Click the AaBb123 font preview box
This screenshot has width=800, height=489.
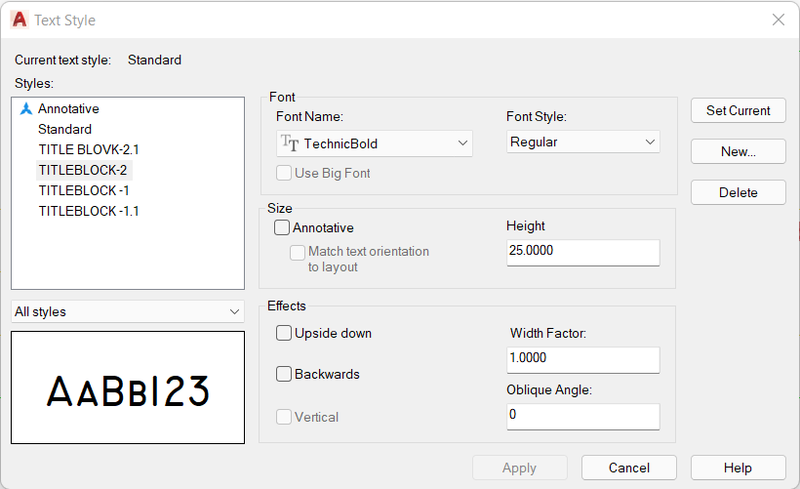point(128,387)
